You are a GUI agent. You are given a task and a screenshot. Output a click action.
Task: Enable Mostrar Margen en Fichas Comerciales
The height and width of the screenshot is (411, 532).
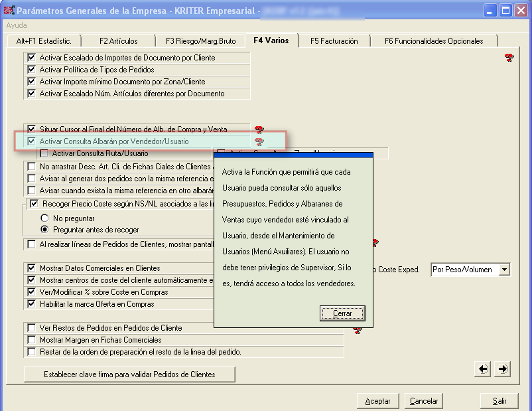[31, 340]
